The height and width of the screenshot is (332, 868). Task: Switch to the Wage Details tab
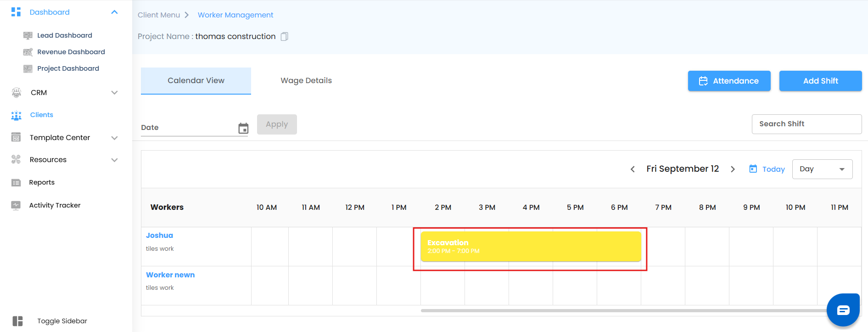coord(306,80)
